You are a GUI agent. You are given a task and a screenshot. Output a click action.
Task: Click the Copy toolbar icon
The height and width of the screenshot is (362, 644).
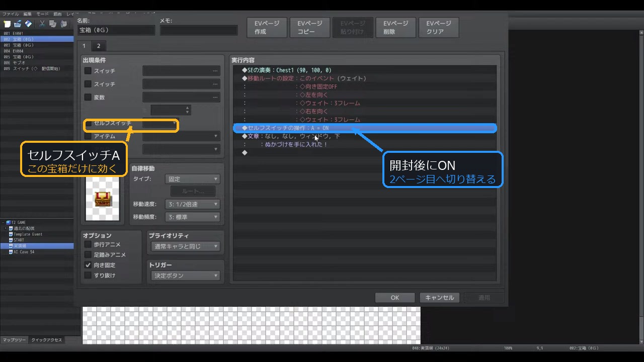(53, 24)
